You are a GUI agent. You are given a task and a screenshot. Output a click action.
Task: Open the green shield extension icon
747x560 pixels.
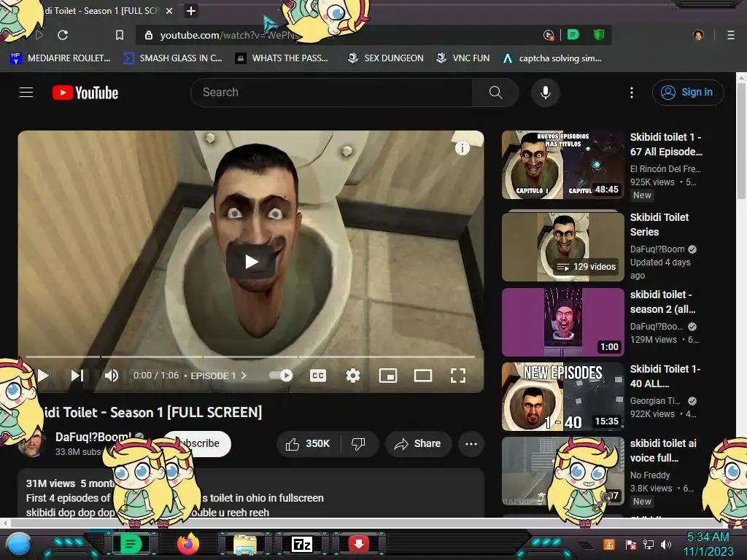point(599,35)
